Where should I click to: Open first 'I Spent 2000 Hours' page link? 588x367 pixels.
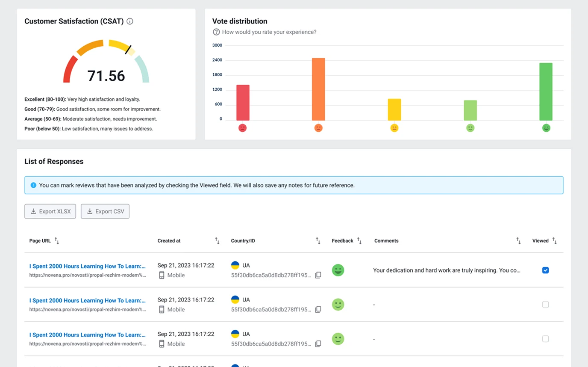coord(87,266)
